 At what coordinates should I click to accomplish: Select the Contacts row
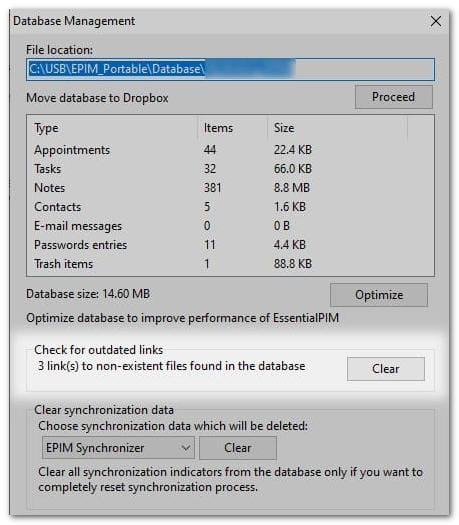[x=230, y=207]
